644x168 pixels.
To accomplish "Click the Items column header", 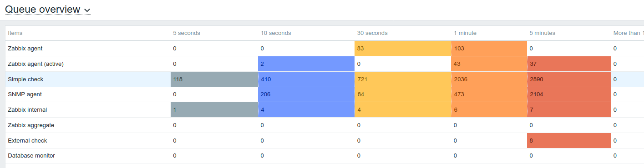I will 15,33.
